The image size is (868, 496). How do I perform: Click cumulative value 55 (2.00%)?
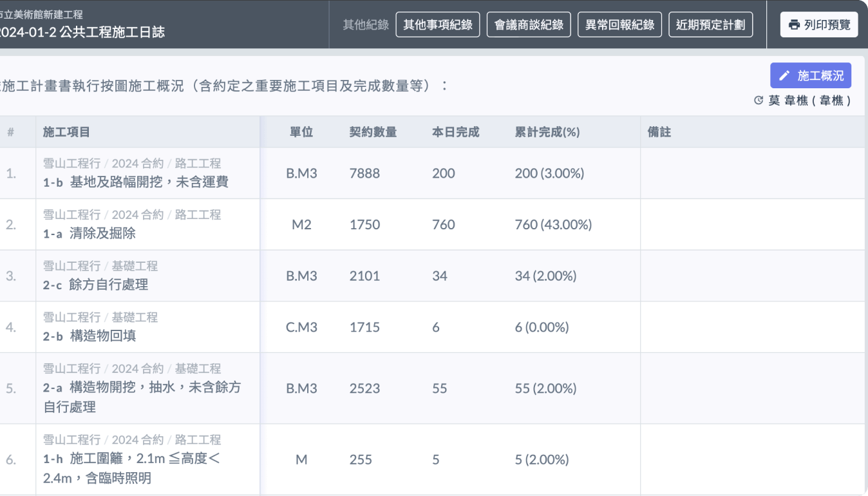(x=545, y=388)
